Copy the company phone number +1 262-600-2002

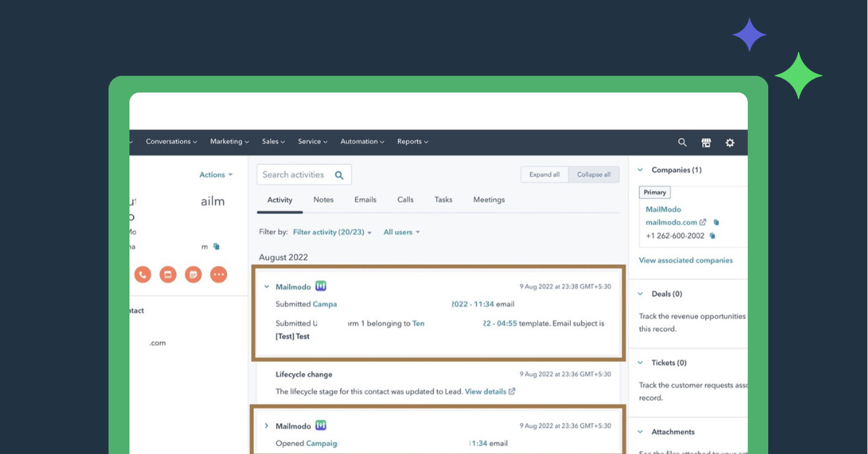[712, 236]
